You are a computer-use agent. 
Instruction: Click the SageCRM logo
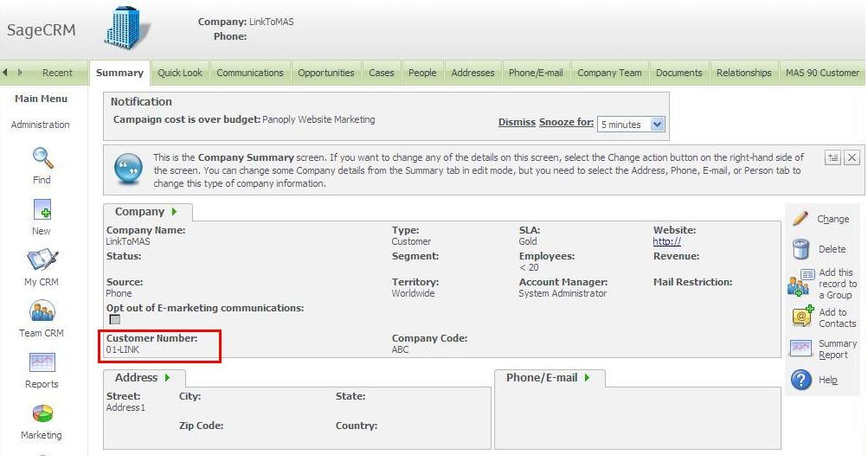(41, 30)
